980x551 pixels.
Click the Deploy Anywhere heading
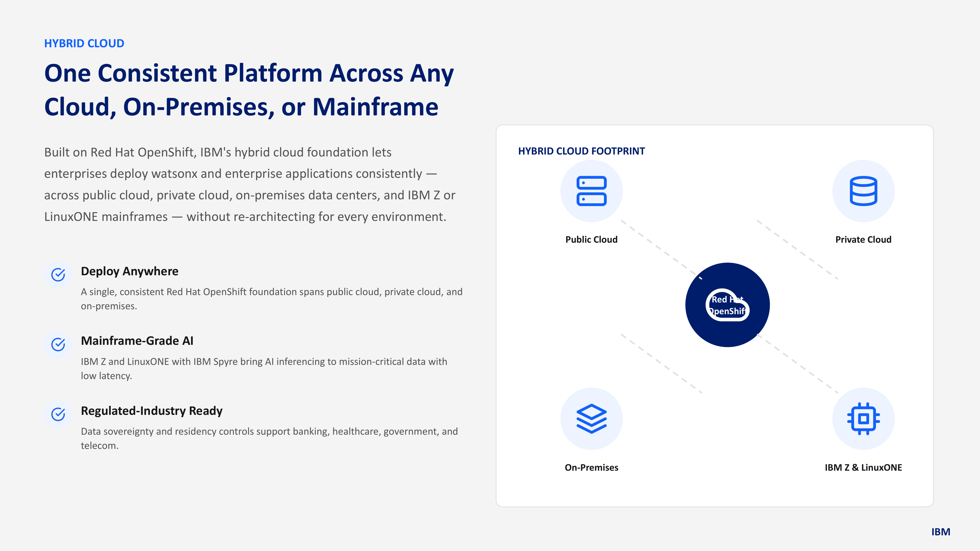coord(129,271)
